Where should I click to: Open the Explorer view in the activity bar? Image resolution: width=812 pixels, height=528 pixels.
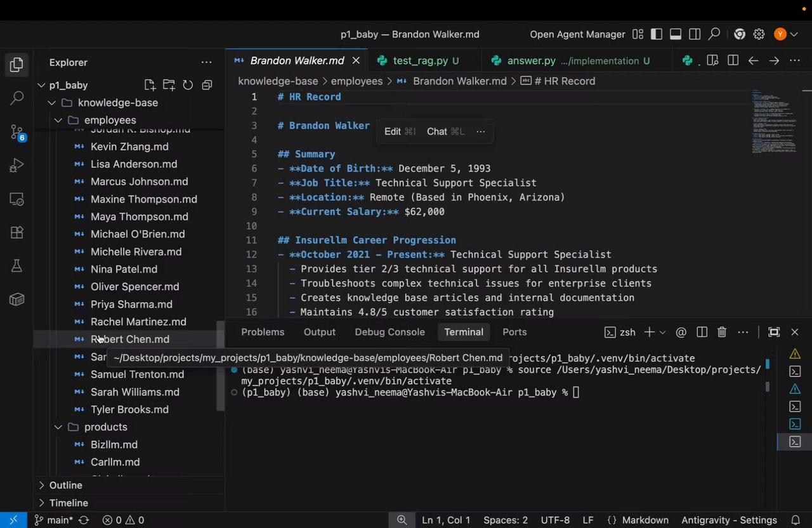point(17,64)
